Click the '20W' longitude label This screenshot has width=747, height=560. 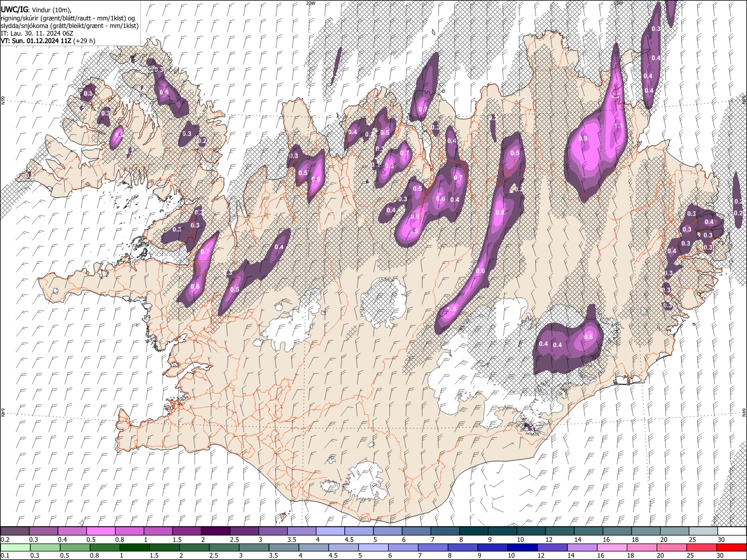(x=310, y=3)
